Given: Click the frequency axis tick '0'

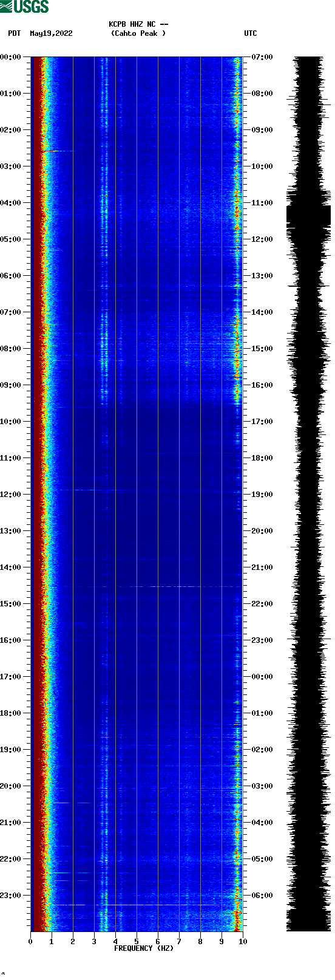Looking at the screenshot, I should pos(30,942).
